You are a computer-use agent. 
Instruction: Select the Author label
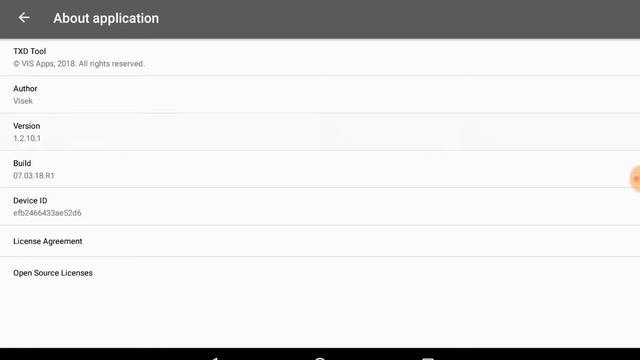click(x=25, y=89)
